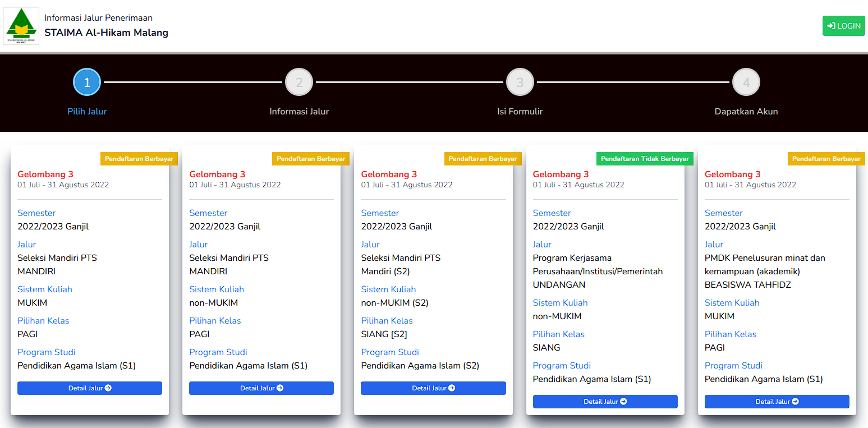Click the green Pendaftaran Tidak Berbayar badge
Image resolution: width=868 pixels, height=428 pixels.
click(645, 159)
